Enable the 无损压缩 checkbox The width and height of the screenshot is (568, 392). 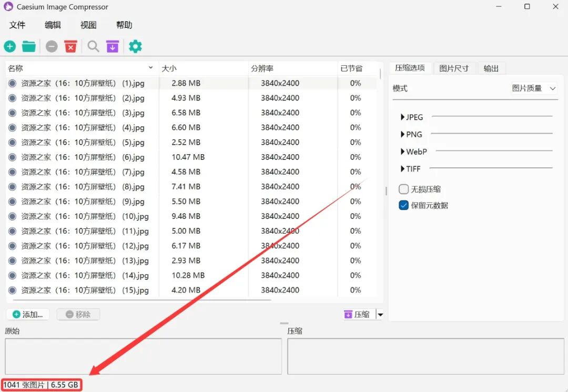404,189
